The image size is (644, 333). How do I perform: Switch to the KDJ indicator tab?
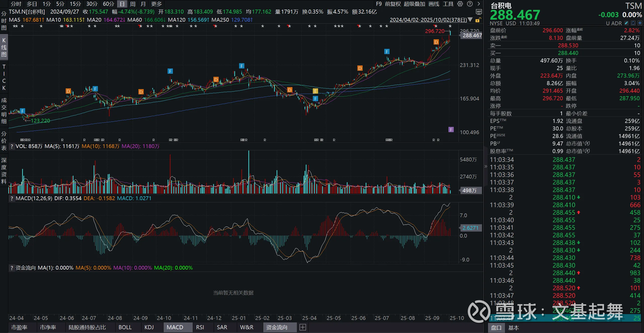pyautogui.click(x=149, y=327)
